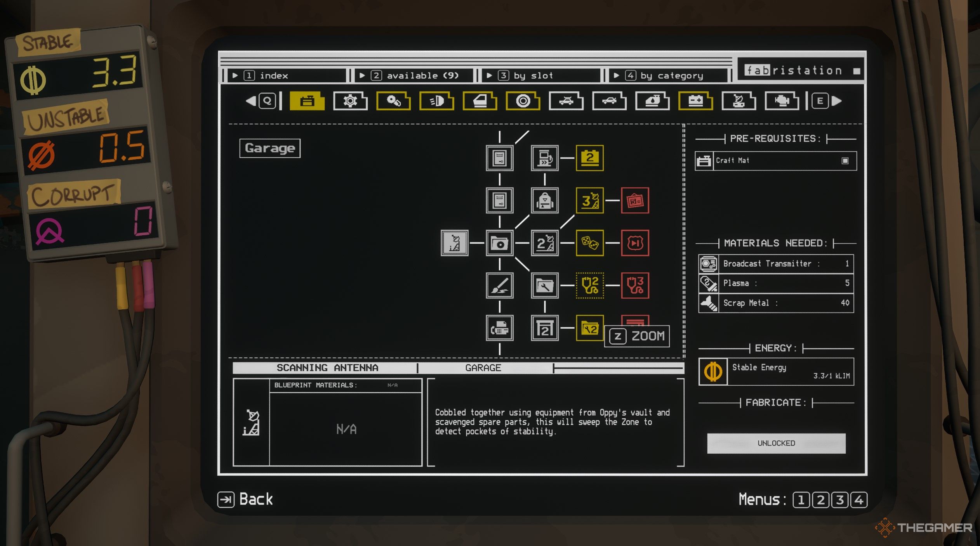Click the Garage breadcrumb label
This screenshot has height=546, width=980.
click(483, 367)
